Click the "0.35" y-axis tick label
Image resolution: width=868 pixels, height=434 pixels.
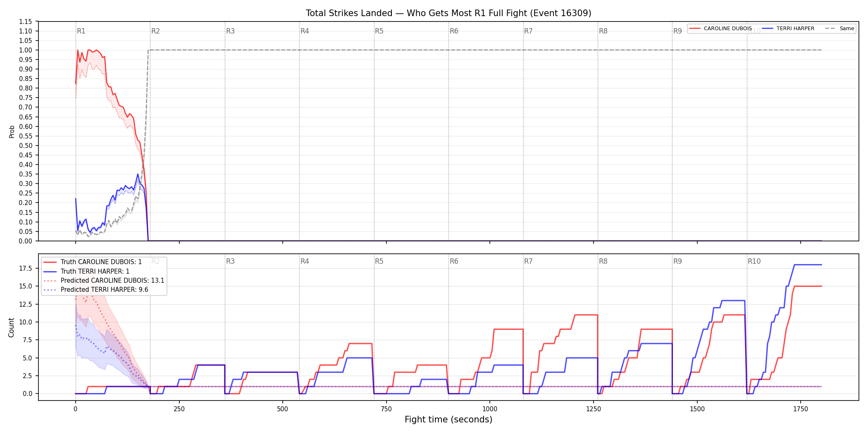[26, 174]
